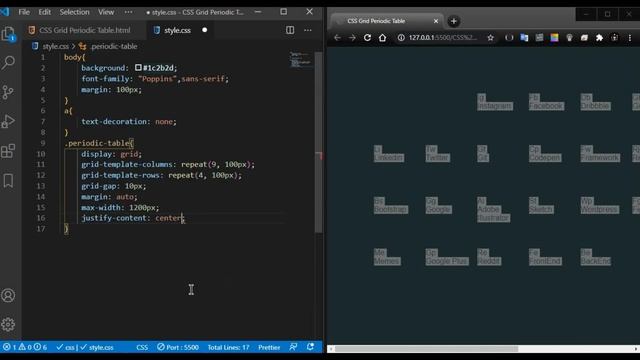Click css | style.css status entry
640x360 pixels.
click(x=85, y=347)
